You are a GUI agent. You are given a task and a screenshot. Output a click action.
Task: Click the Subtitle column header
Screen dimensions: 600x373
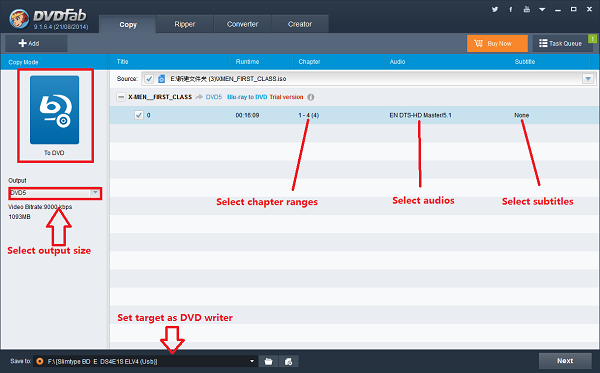click(x=525, y=62)
